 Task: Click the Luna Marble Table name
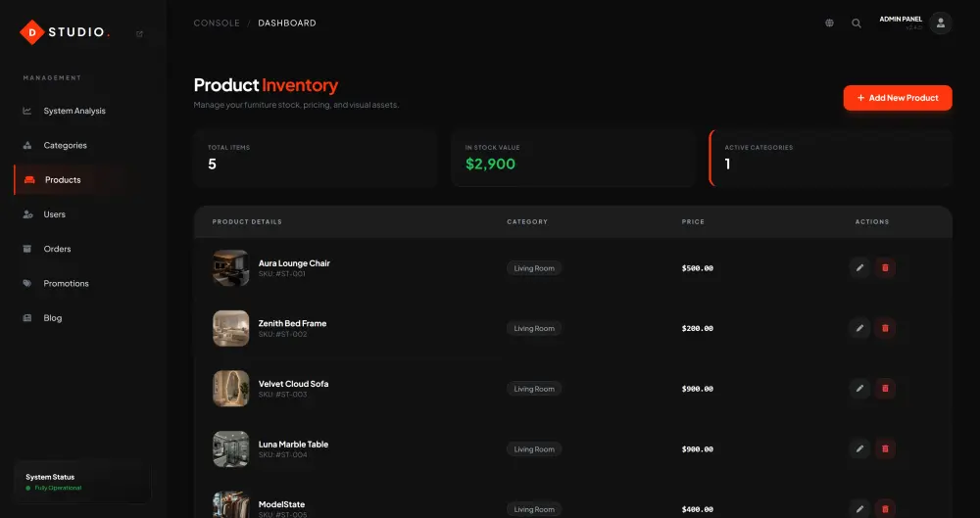(x=293, y=445)
